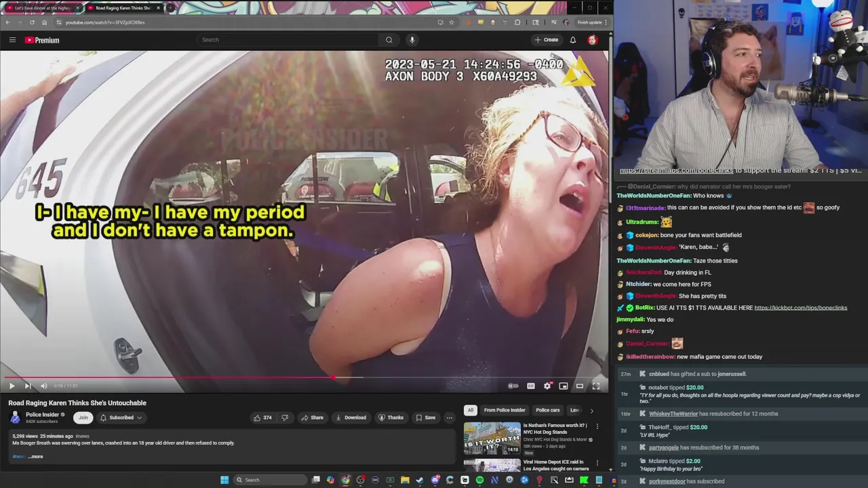The image size is (868, 488).
Task: Dislike the video with thumbs down
Action: click(285, 418)
